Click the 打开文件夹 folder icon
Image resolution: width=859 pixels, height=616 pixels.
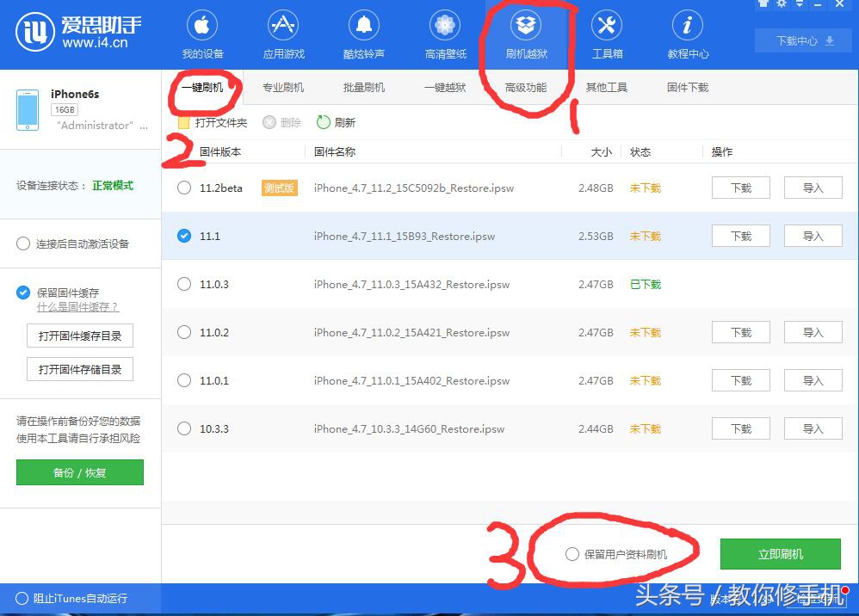pyautogui.click(x=184, y=123)
